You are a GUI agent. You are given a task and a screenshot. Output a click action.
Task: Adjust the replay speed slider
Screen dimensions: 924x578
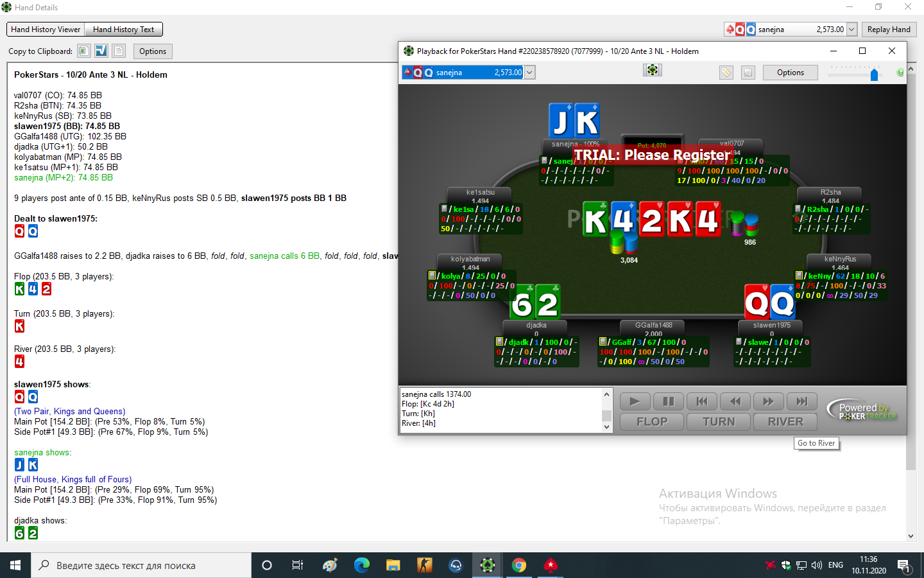[874, 74]
